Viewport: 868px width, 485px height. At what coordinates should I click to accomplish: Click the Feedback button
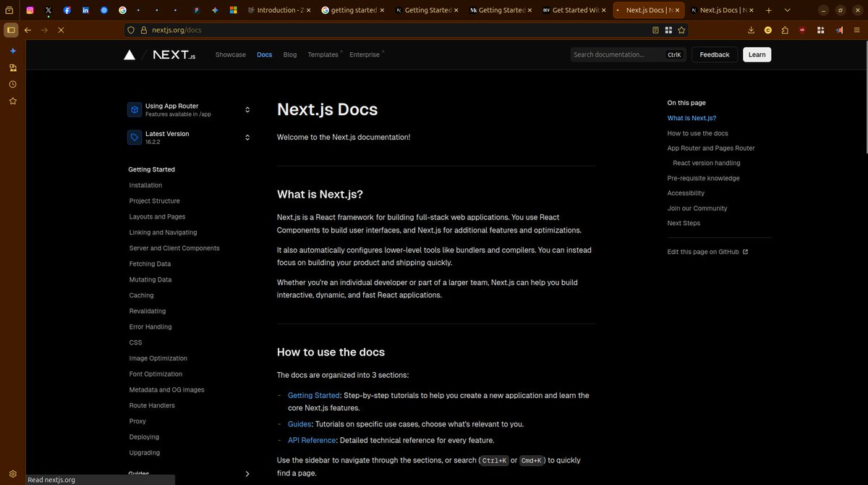click(715, 54)
